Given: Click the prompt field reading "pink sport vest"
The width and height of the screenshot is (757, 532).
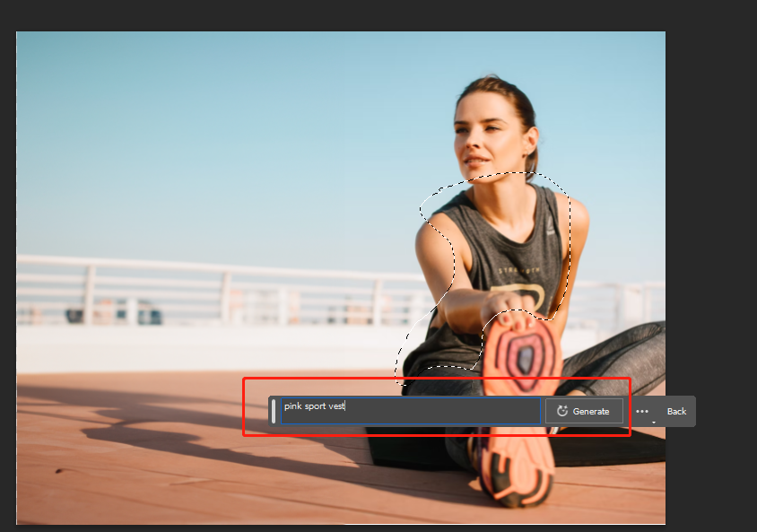Looking at the screenshot, I should pos(411,411).
